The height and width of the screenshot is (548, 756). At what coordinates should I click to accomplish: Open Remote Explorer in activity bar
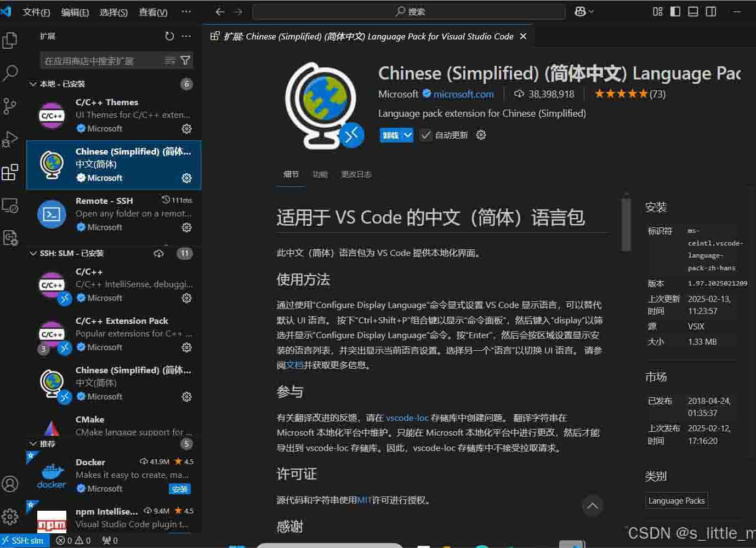coord(10,206)
